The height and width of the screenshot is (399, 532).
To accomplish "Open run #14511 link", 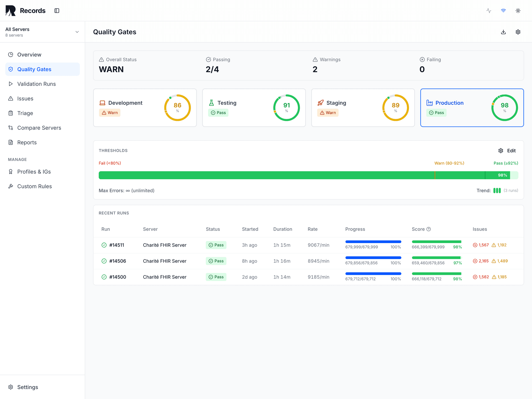I will (x=117, y=245).
